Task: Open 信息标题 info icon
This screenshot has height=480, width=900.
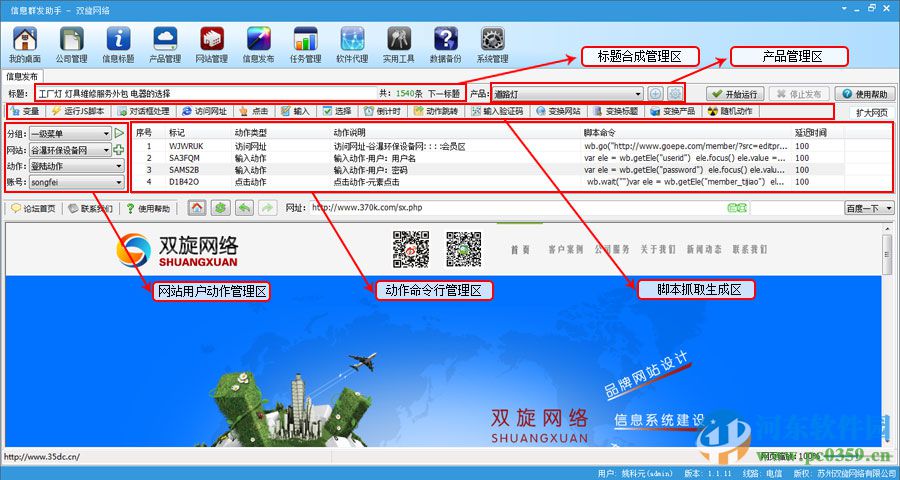Action: pos(118,45)
